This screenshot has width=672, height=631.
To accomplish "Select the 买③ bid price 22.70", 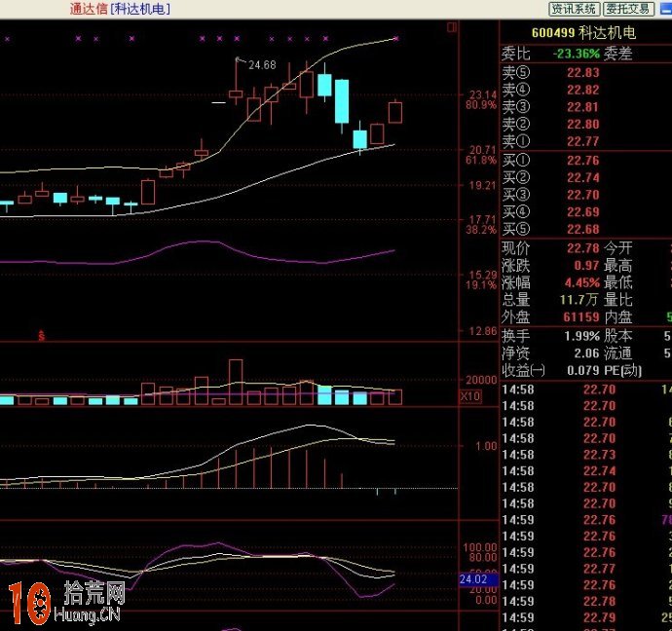I will pyautogui.click(x=582, y=195).
